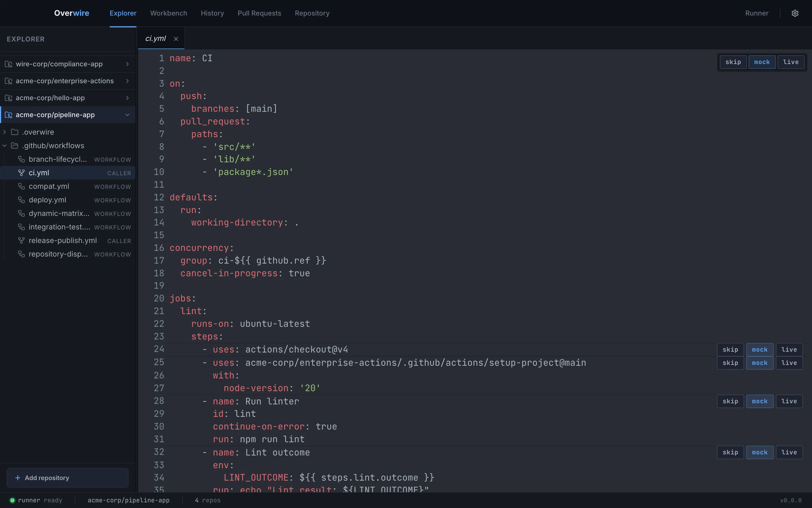Set file-level mode to mock
Viewport: 812px width, 508px height.
pyautogui.click(x=762, y=62)
